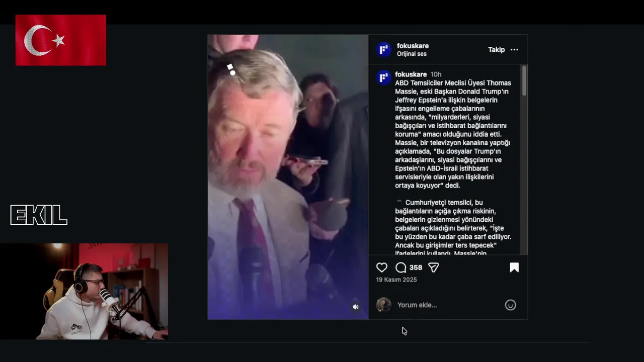
Task: Click the reel video to pause
Action: tap(288, 177)
